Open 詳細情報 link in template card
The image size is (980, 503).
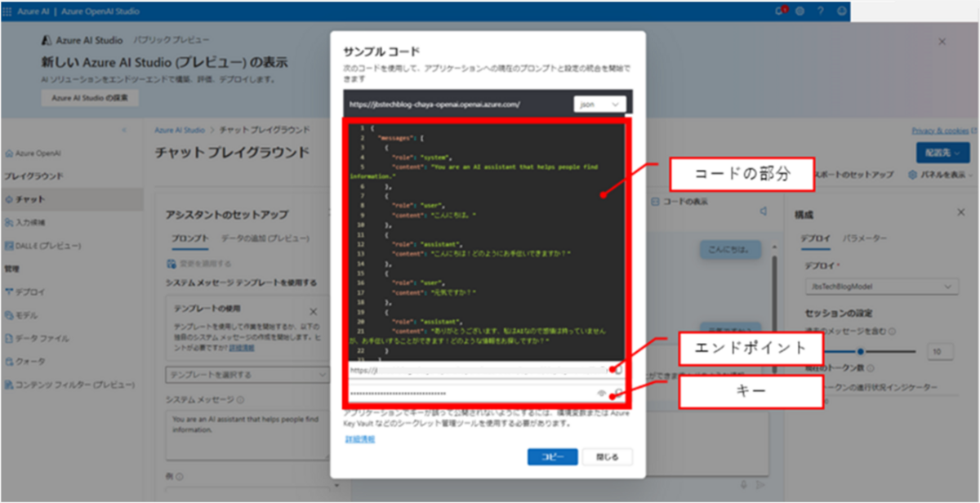coord(241,347)
